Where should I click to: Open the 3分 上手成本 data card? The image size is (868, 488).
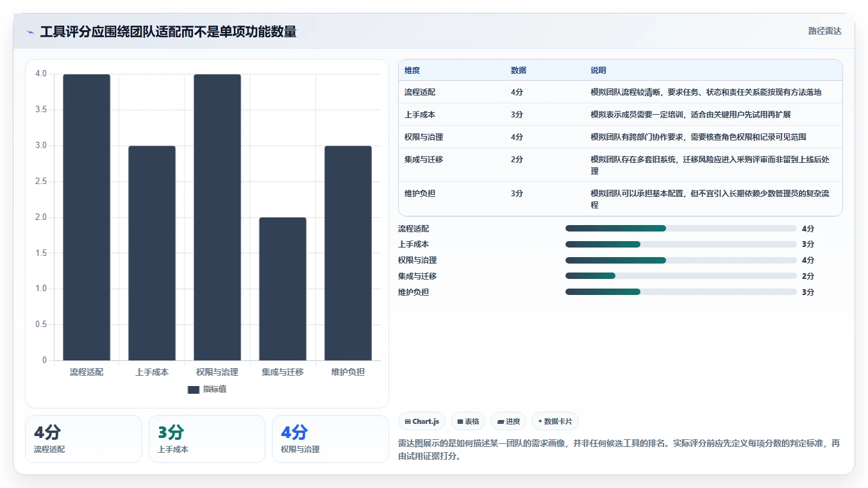(x=207, y=439)
